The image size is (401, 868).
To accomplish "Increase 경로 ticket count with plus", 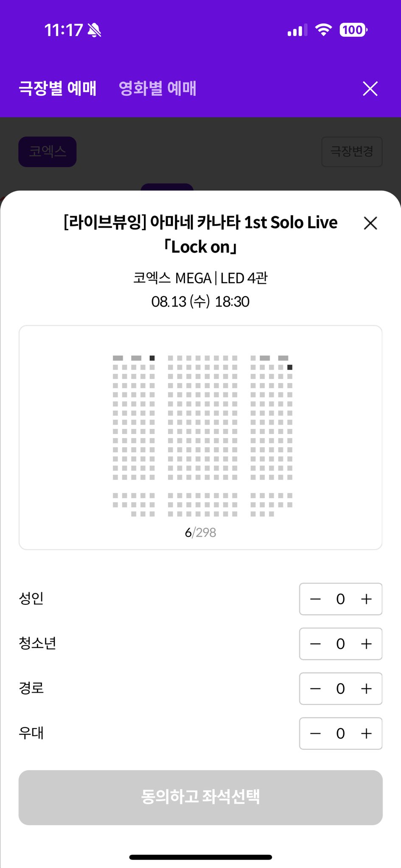I will click(x=366, y=689).
